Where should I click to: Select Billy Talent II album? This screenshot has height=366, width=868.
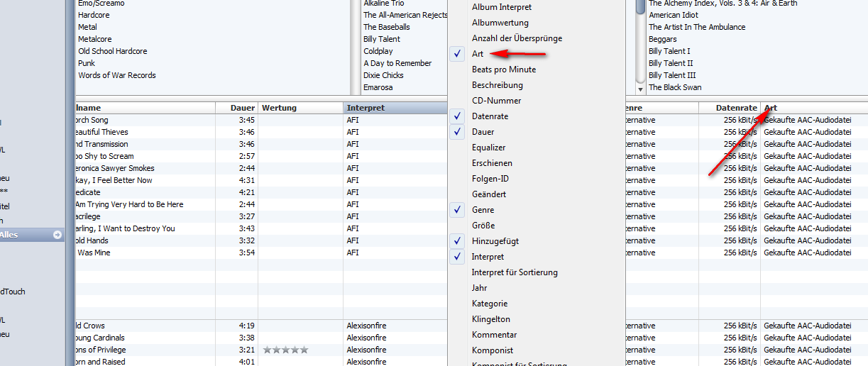671,63
